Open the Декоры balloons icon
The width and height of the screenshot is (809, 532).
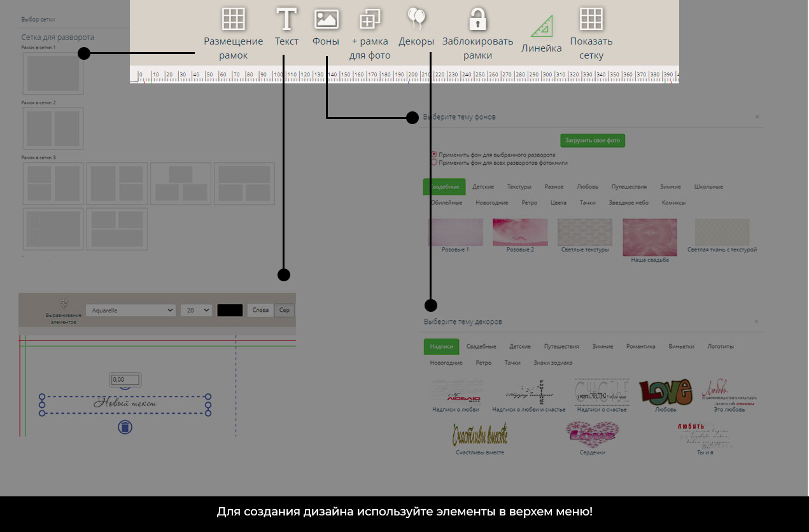point(416,19)
